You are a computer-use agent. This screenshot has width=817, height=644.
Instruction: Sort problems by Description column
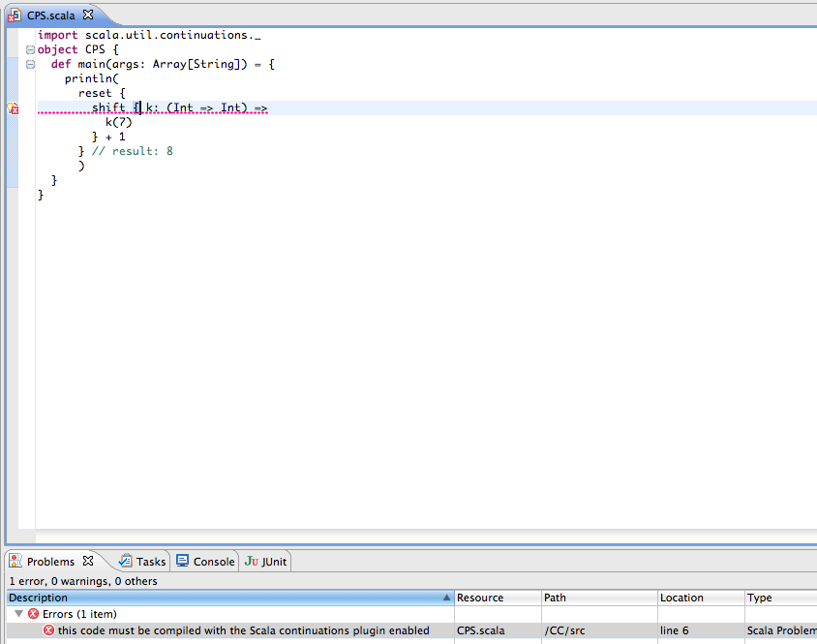(x=229, y=598)
